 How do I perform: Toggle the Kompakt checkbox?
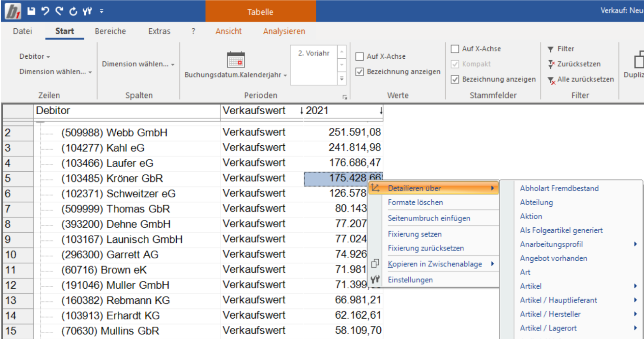(x=455, y=64)
